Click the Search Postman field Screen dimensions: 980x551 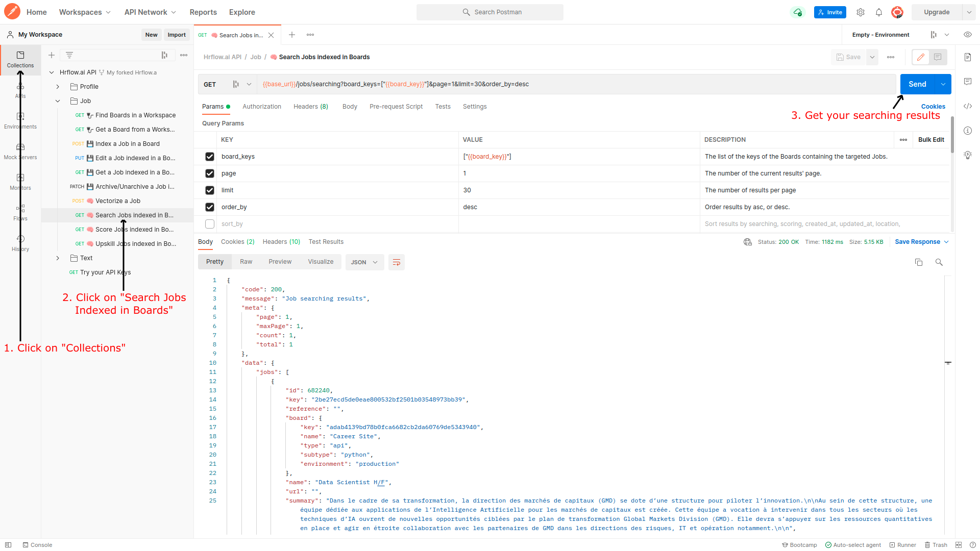tap(490, 12)
